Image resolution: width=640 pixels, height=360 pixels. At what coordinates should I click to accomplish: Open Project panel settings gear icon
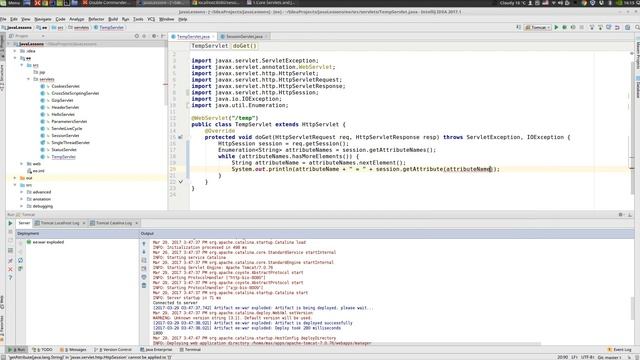tap(154, 36)
